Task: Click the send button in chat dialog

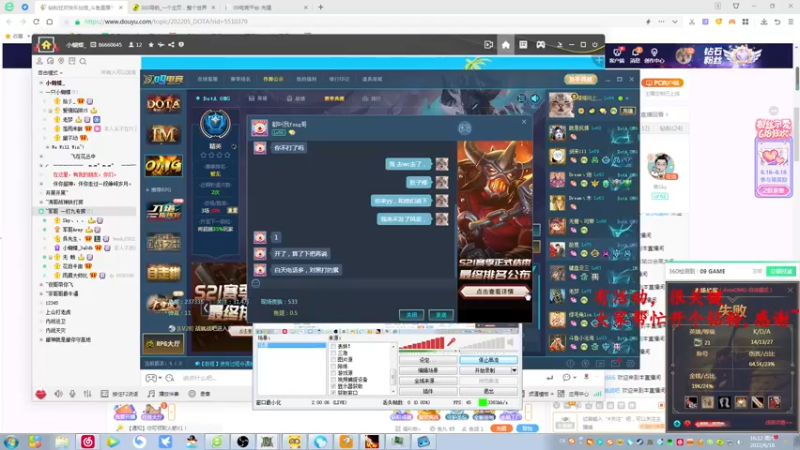Action: point(441,315)
